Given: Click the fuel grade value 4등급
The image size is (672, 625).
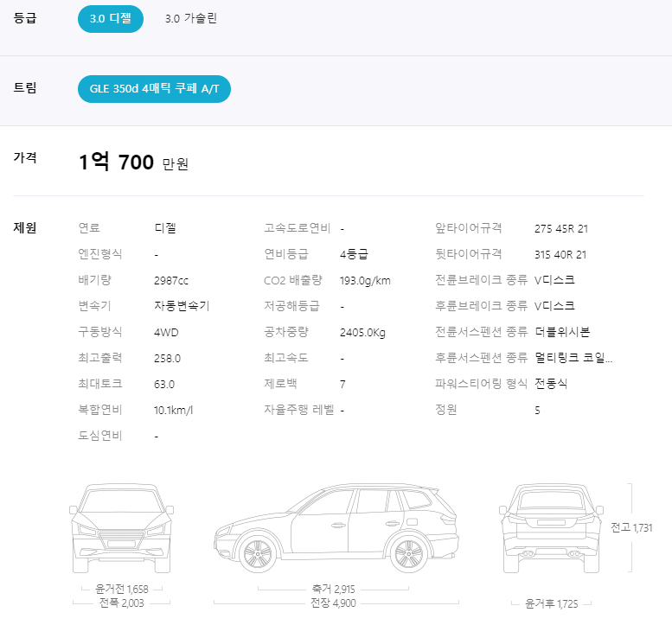Looking at the screenshot, I should point(354,254).
